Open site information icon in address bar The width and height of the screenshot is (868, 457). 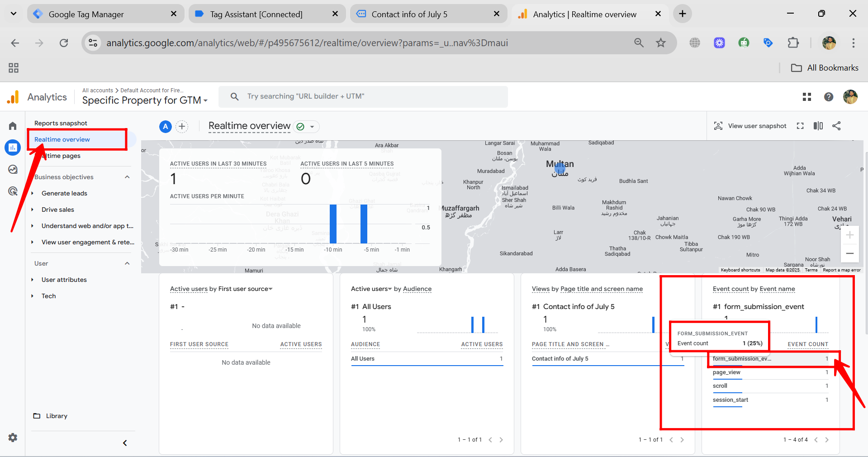tap(93, 43)
